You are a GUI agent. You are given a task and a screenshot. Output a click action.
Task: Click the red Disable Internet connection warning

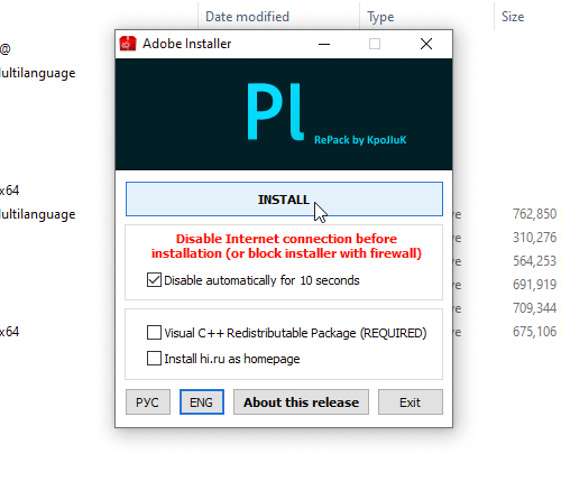pos(286,246)
